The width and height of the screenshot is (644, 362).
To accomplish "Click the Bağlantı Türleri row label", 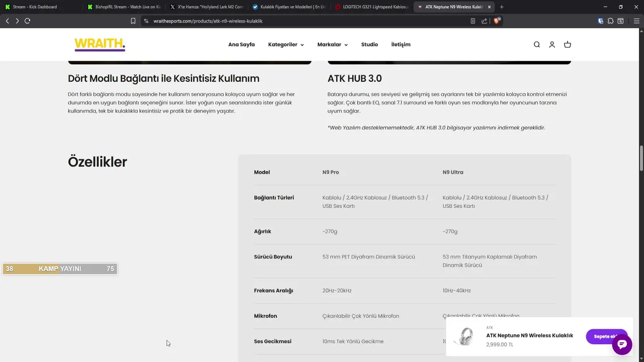I will [x=274, y=198].
